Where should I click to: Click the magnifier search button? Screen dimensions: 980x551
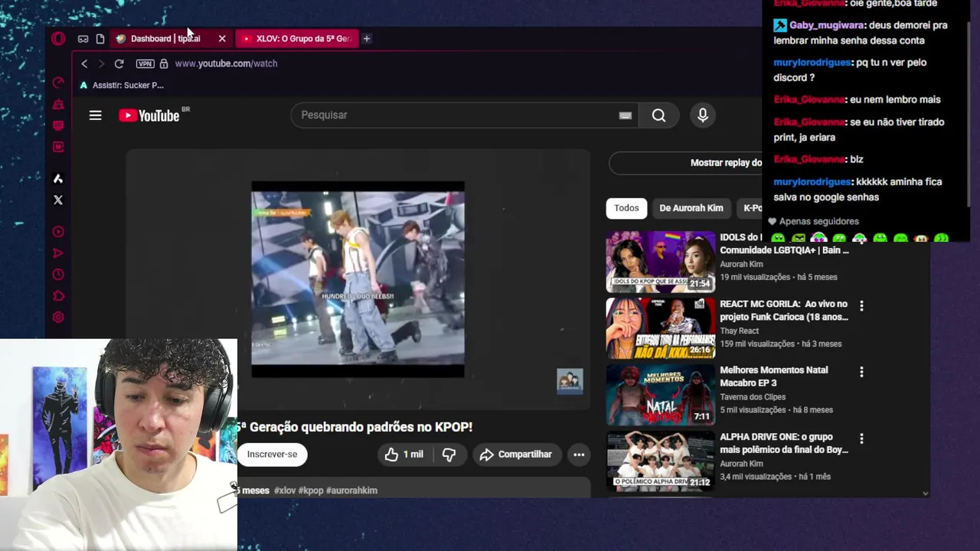[659, 116]
